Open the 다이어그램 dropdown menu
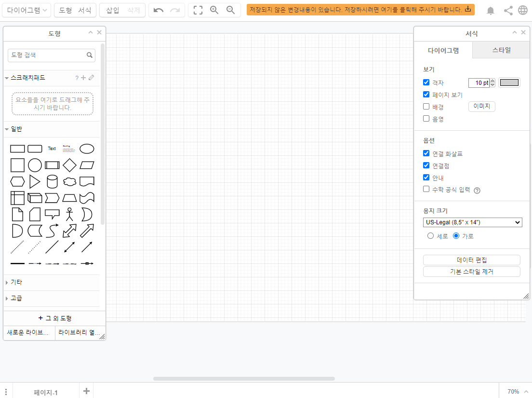This screenshot has height=398, width=532. pyautogui.click(x=27, y=10)
